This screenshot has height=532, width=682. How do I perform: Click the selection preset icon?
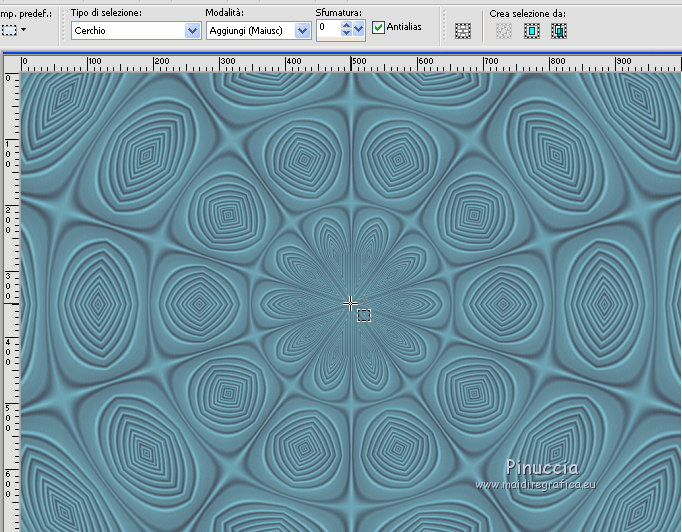tap(9, 30)
